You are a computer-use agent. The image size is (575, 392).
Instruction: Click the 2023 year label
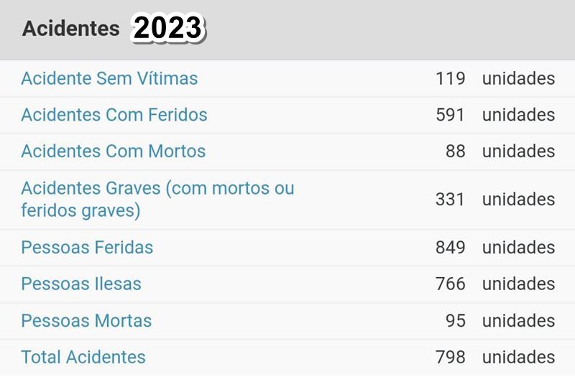[x=167, y=28]
